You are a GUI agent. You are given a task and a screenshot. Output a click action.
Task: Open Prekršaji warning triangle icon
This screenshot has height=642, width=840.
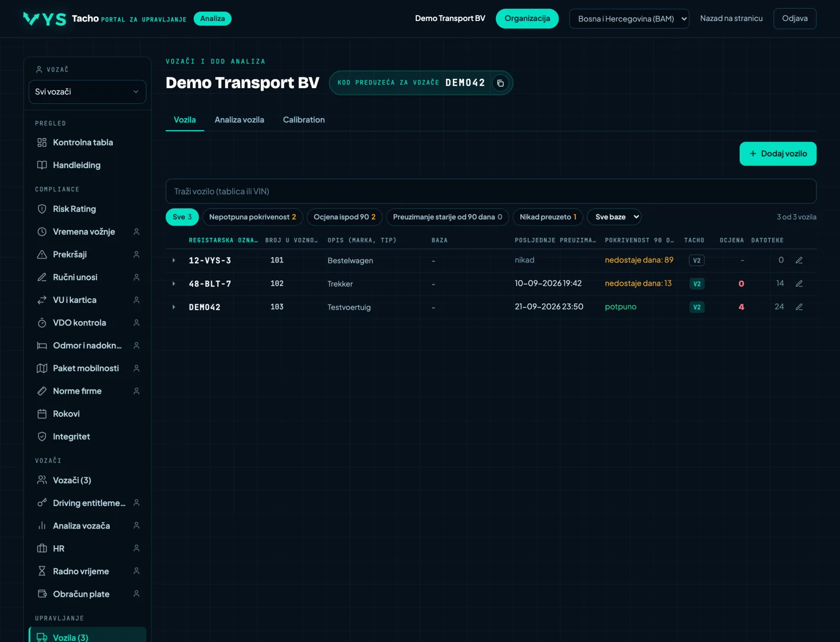pos(42,255)
